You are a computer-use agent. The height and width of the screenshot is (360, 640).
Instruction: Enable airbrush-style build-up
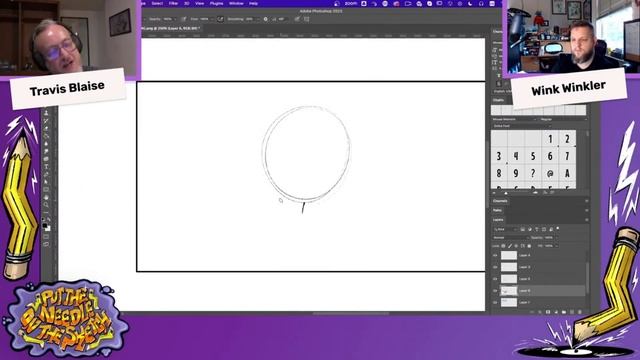click(x=220, y=19)
